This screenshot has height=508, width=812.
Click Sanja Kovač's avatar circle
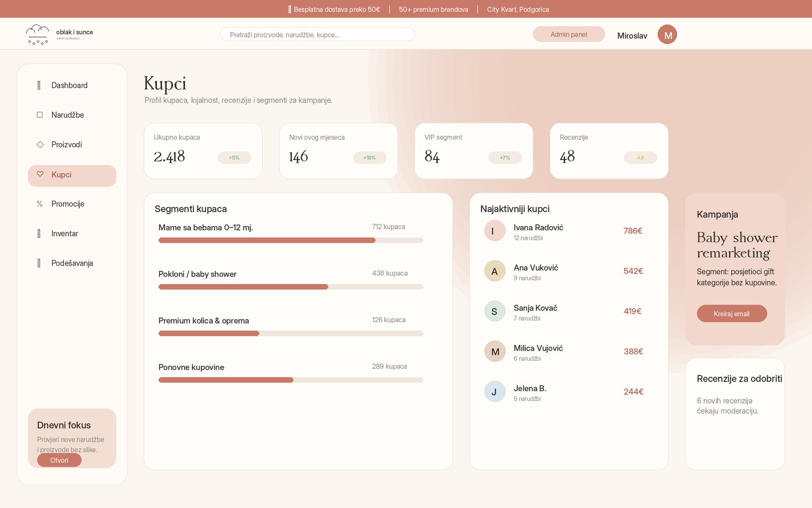(495, 311)
